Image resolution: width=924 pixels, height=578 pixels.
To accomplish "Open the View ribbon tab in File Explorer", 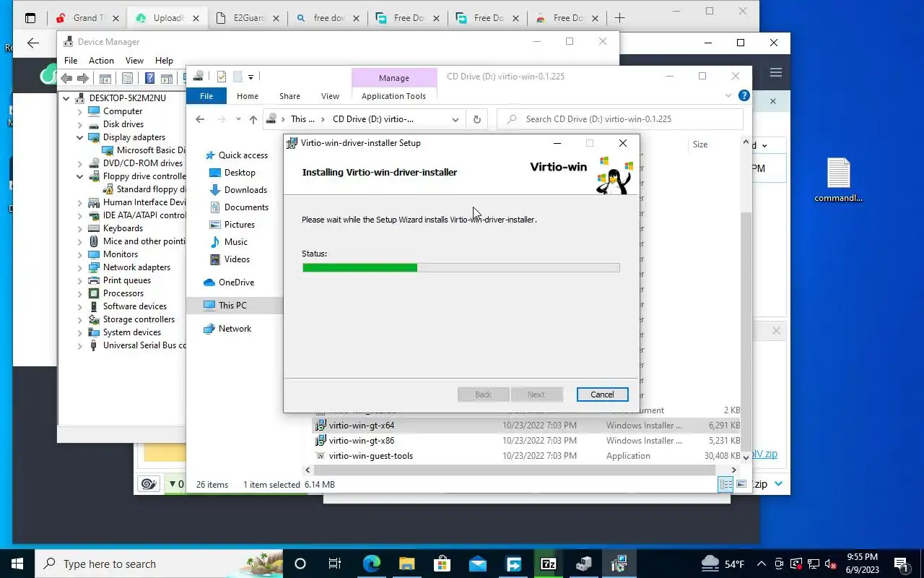I will pyautogui.click(x=330, y=96).
